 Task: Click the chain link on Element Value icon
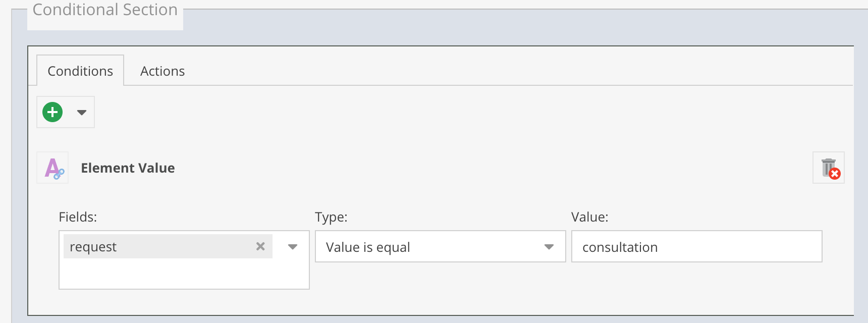[x=60, y=174]
